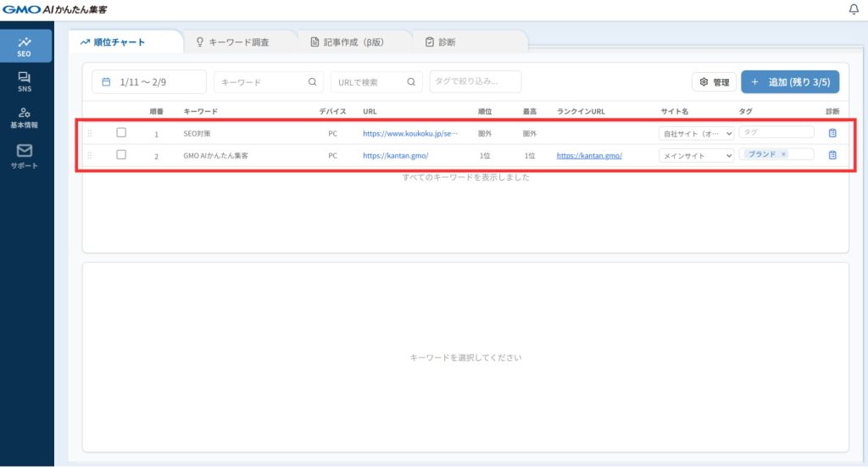Expand site name dropdown showing 自社サイト
The height and width of the screenshot is (468, 868).
pos(697,134)
